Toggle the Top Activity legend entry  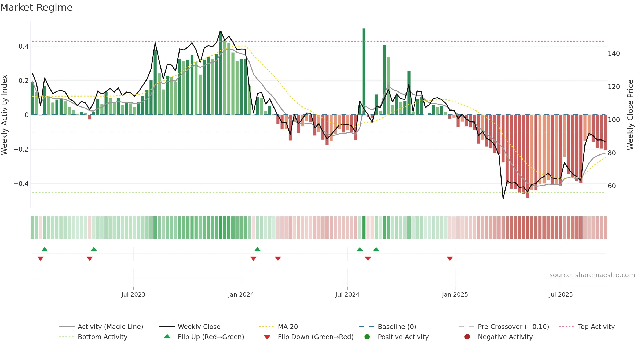pyautogui.click(x=587, y=327)
